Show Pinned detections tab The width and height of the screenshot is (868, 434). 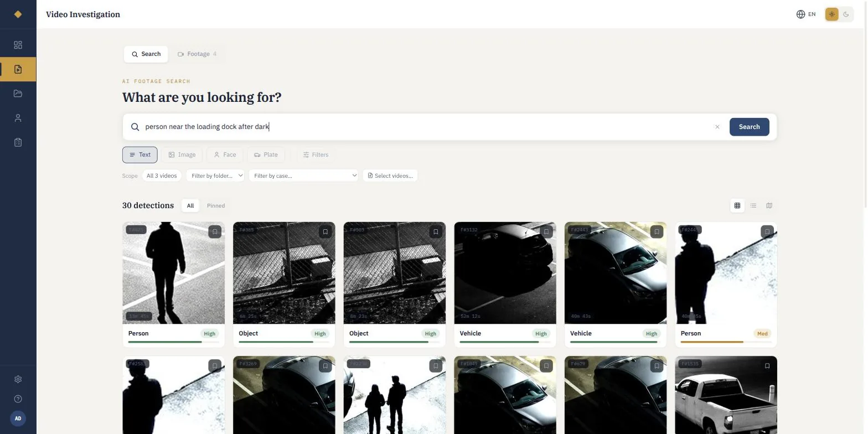216,205
